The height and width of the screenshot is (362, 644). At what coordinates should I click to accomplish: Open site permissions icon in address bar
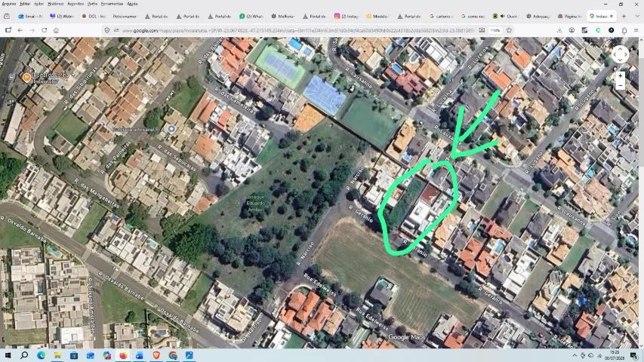tap(116, 30)
